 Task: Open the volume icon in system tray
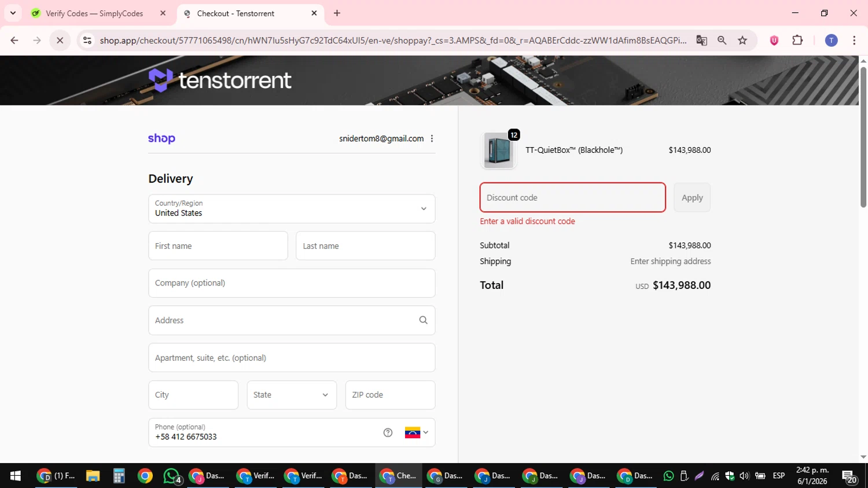pos(744,476)
